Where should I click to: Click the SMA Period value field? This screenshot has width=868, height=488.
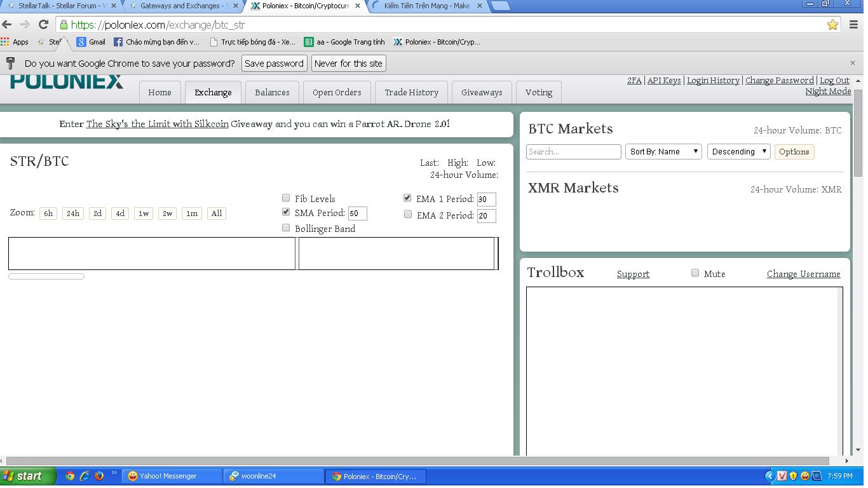357,213
